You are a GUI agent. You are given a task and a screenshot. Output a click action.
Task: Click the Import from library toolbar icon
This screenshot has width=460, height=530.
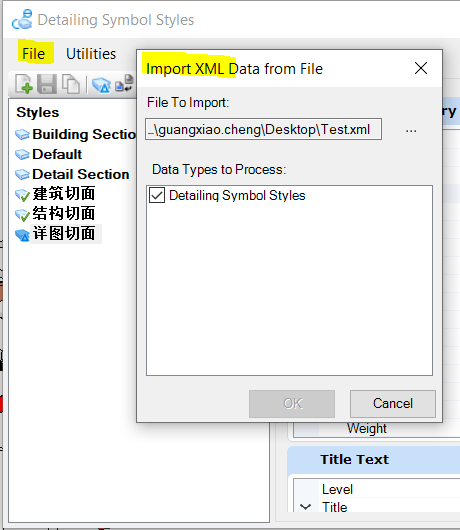click(x=124, y=83)
